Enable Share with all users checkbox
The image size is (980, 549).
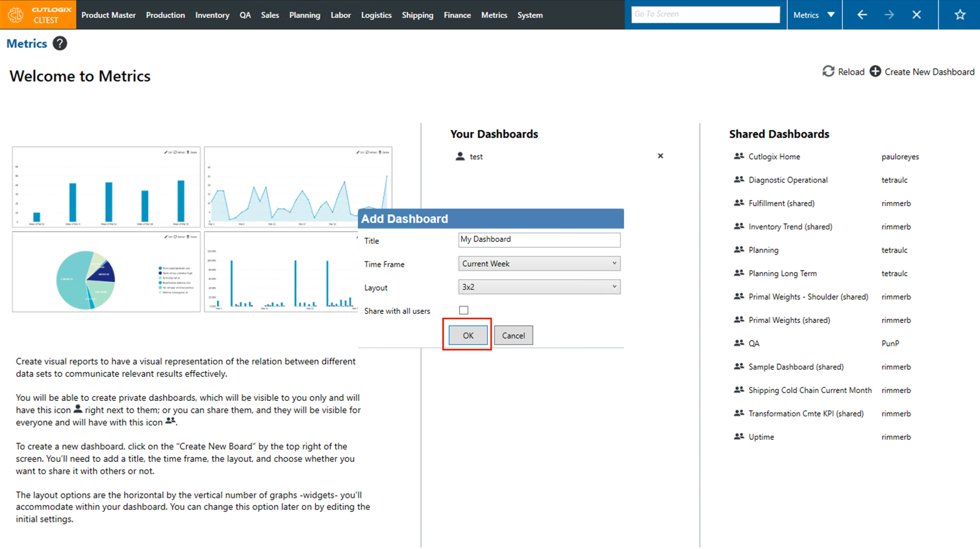(x=464, y=311)
